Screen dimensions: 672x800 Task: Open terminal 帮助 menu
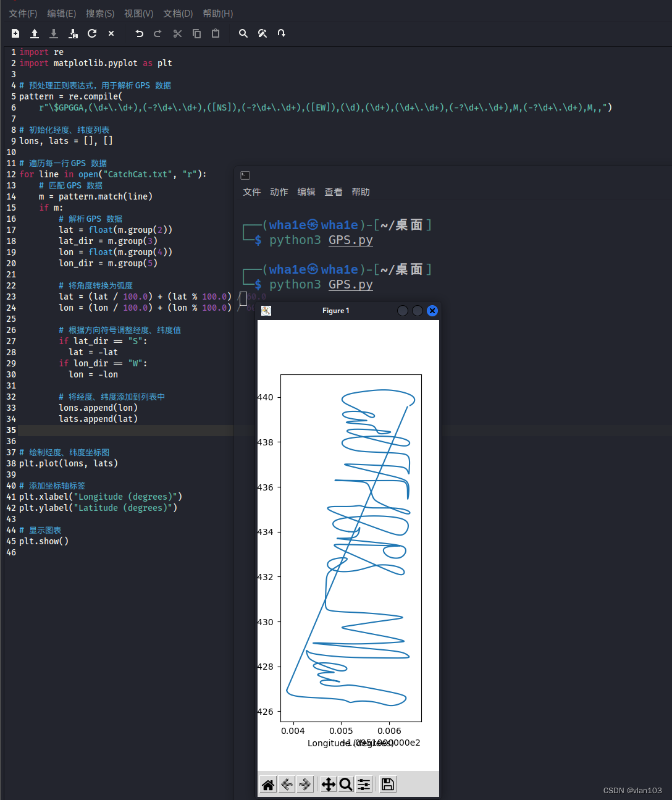point(361,192)
